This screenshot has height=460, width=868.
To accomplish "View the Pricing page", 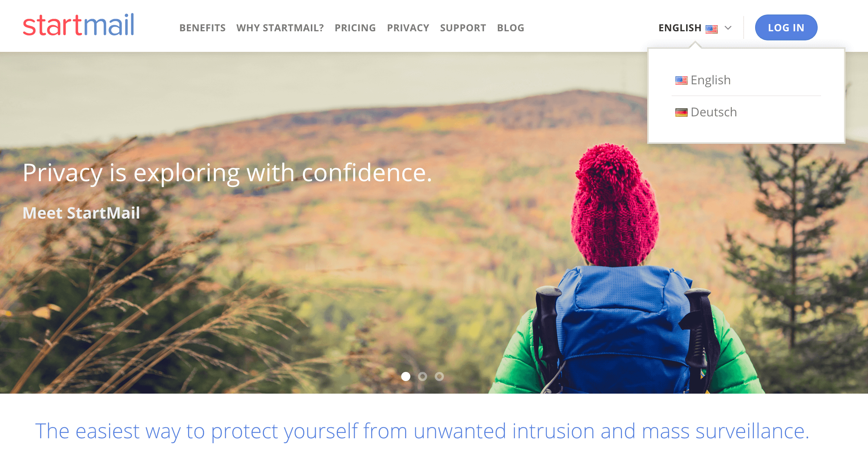I will point(355,28).
